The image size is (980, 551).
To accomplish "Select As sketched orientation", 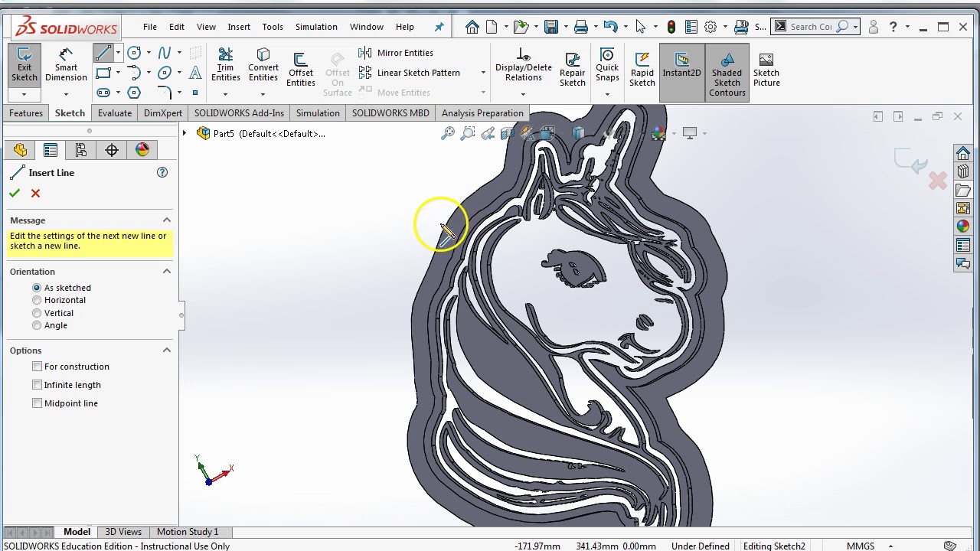I will tap(37, 288).
